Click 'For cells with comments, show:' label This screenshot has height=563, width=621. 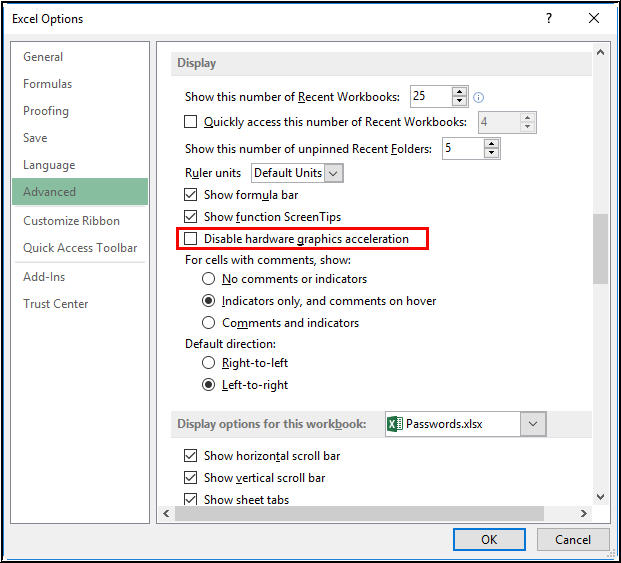click(268, 260)
